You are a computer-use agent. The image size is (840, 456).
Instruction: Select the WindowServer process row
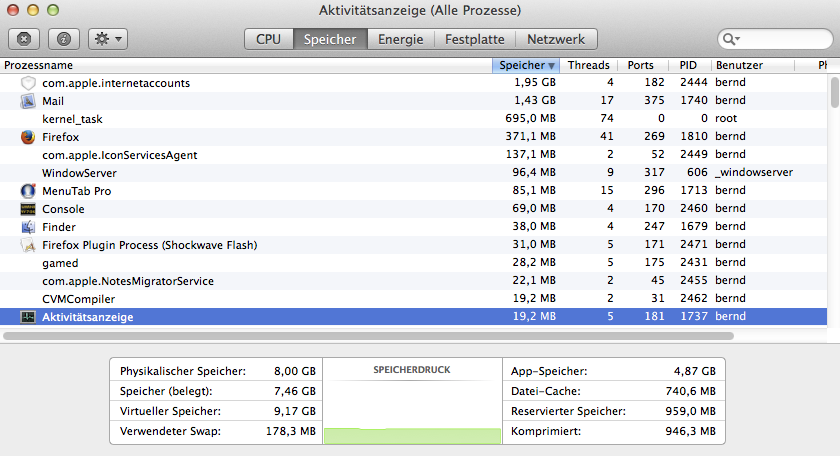413,173
